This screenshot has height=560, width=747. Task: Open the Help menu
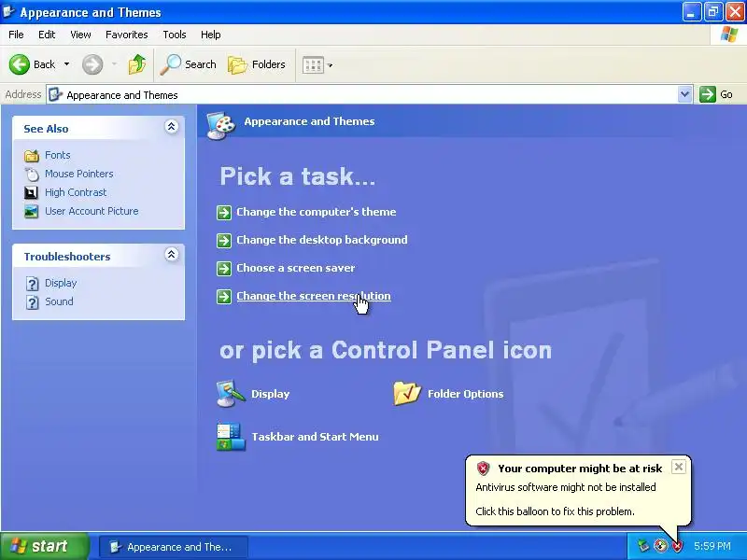[211, 35]
